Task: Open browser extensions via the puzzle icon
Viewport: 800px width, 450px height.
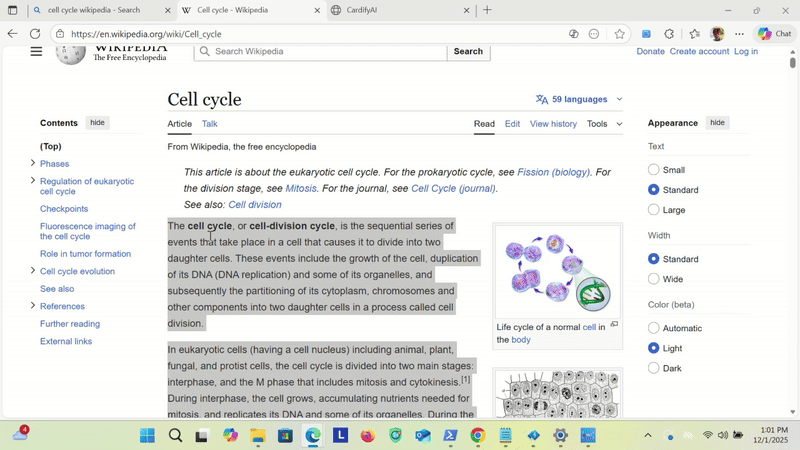Action: pos(669,34)
